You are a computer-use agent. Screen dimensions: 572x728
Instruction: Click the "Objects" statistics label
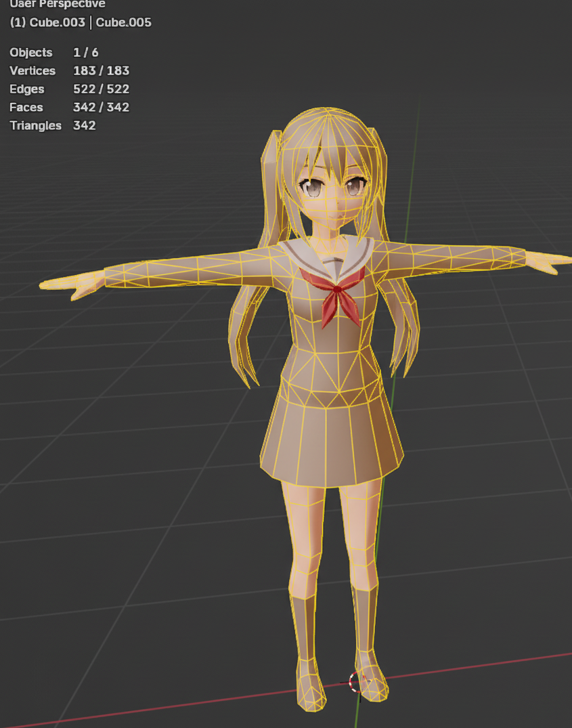pos(31,52)
